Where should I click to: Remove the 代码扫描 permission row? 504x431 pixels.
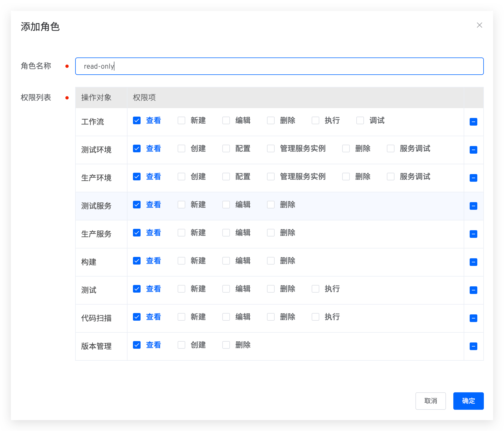tap(473, 318)
